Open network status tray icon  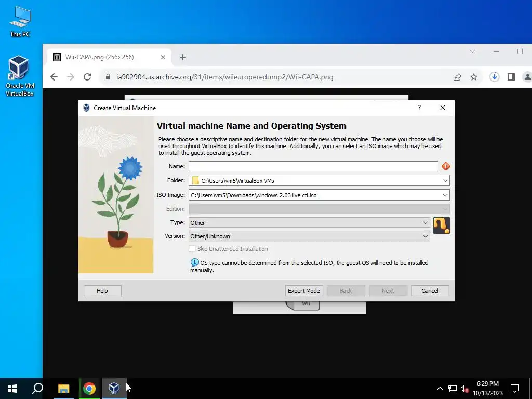(x=453, y=389)
